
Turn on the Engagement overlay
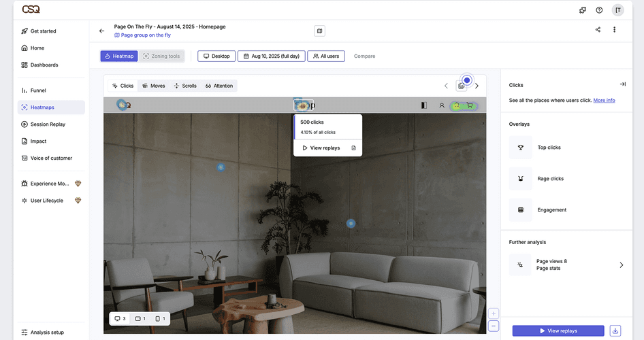point(521,210)
